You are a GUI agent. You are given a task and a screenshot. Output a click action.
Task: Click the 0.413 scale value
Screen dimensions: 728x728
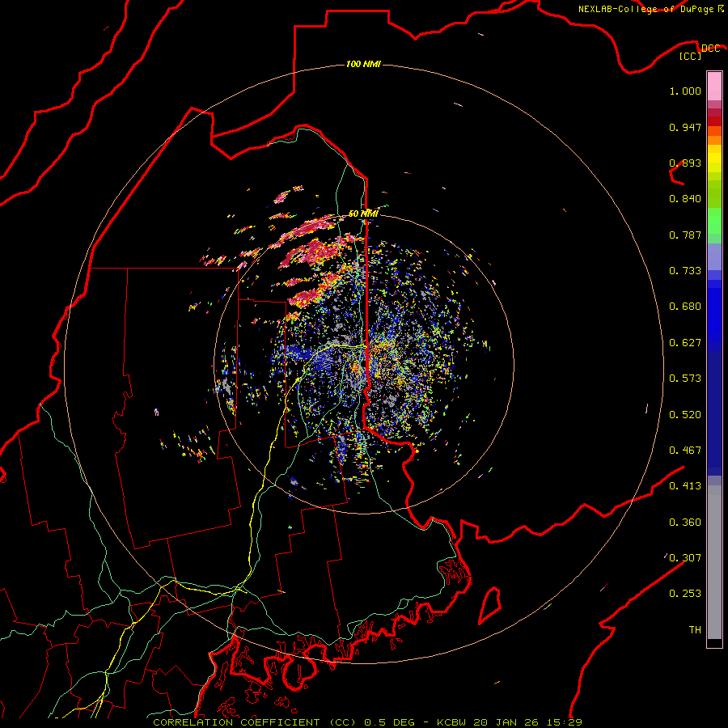(x=685, y=486)
